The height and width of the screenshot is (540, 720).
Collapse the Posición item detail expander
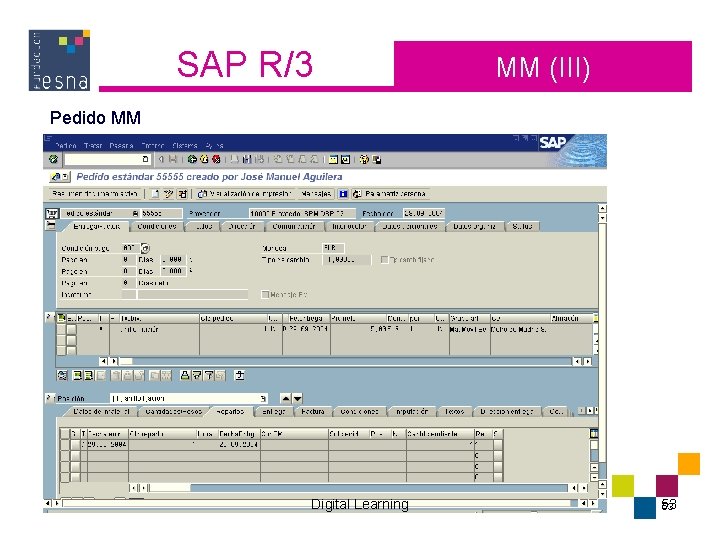[49, 398]
